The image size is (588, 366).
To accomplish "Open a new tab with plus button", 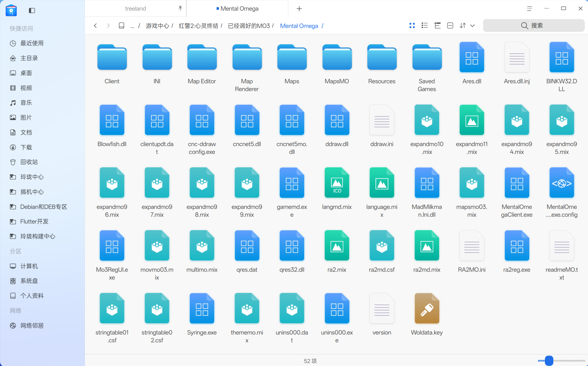I will [x=299, y=9].
